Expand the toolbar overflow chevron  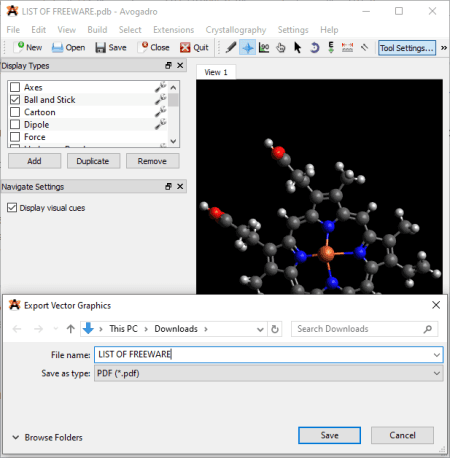point(444,48)
